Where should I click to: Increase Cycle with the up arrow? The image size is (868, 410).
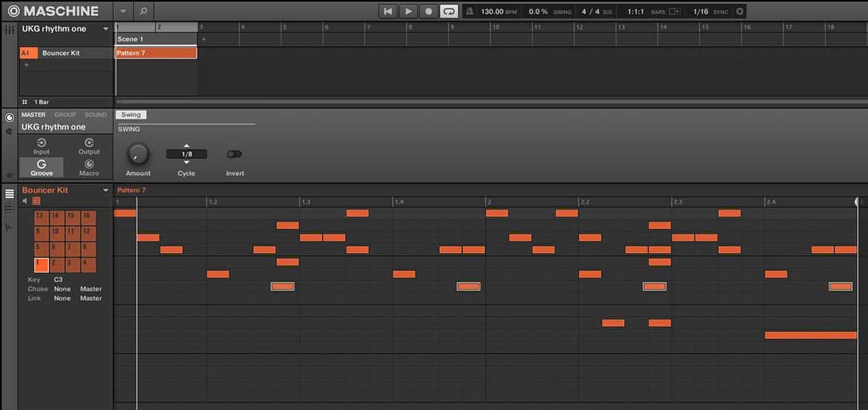click(186, 145)
